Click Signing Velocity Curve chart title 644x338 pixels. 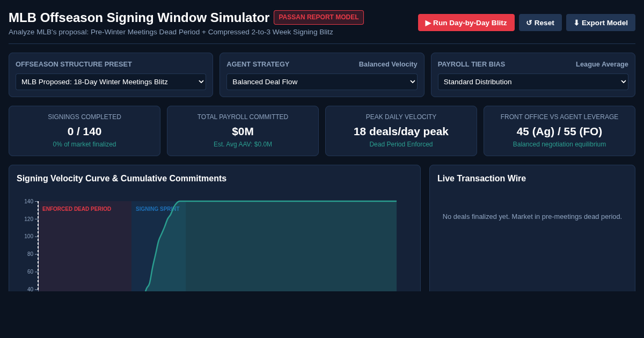coord(121,179)
